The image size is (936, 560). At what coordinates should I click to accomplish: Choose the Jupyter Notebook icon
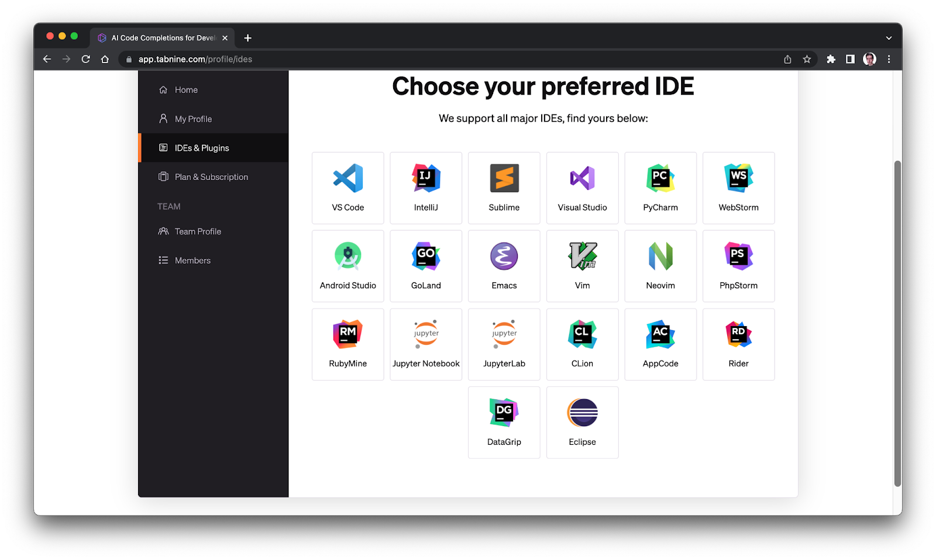(x=426, y=334)
